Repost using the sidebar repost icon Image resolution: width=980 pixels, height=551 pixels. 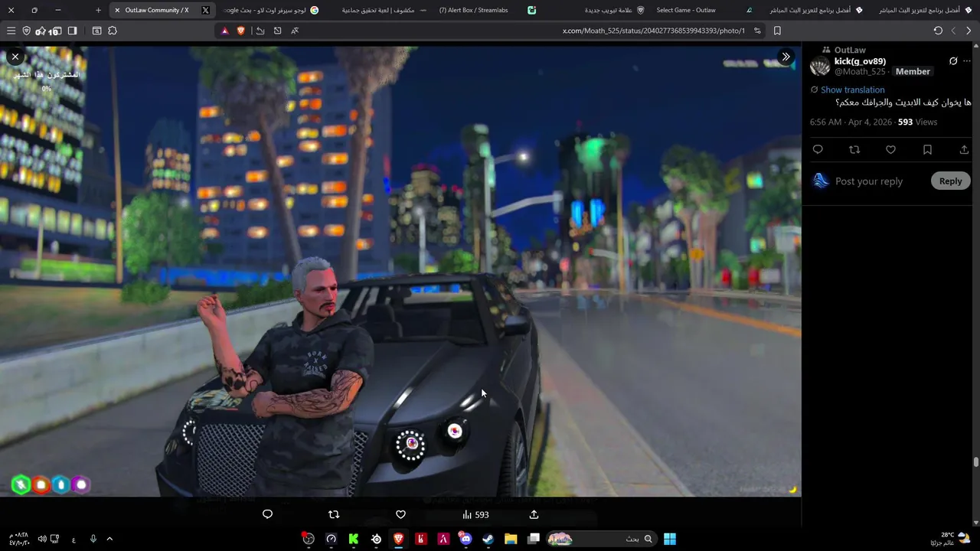point(854,150)
